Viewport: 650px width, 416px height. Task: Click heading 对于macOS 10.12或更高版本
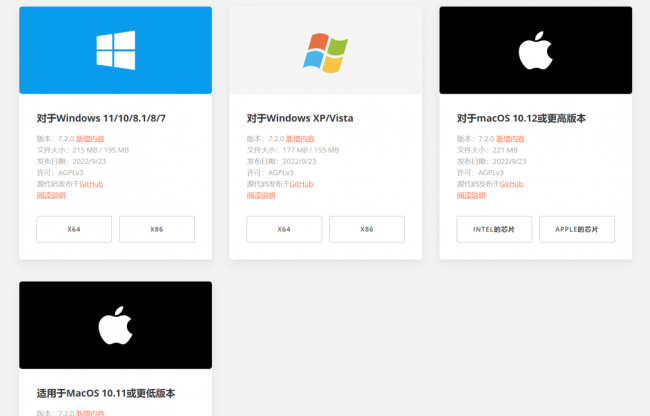[521, 119]
